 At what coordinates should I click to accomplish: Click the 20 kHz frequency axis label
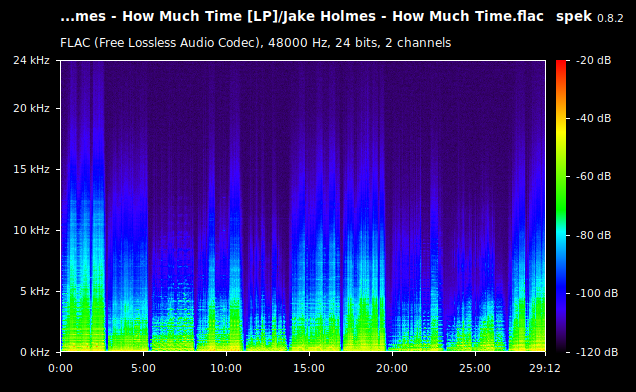[31, 108]
